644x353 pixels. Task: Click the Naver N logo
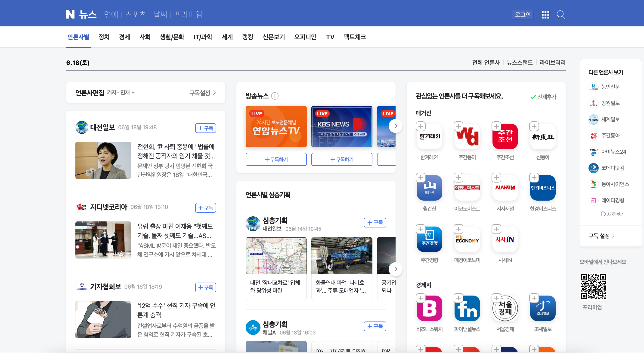70,15
